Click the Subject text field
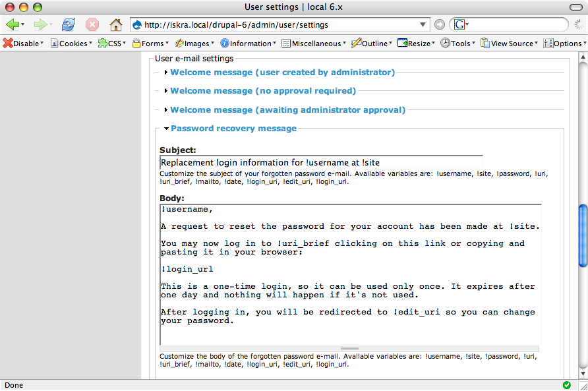The image size is (588, 391). [x=321, y=162]
